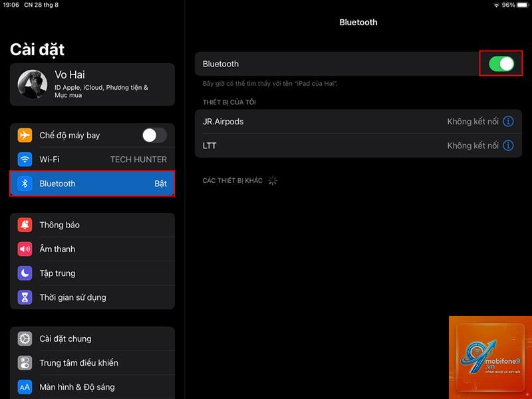The height and width of the screenshot is (399, 532).
Task: Tap the CÁC THIẾT BỊ KHÁC loading spinner
Action: pos(273,180)
